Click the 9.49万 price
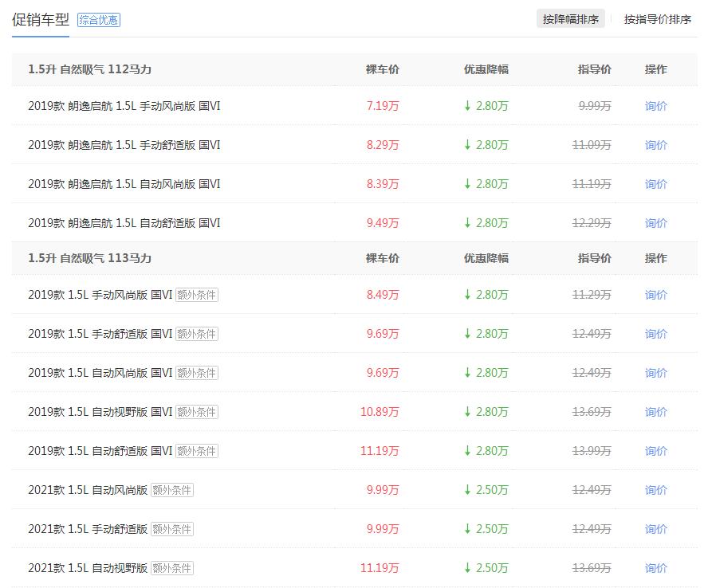 (x=383, y=223)
